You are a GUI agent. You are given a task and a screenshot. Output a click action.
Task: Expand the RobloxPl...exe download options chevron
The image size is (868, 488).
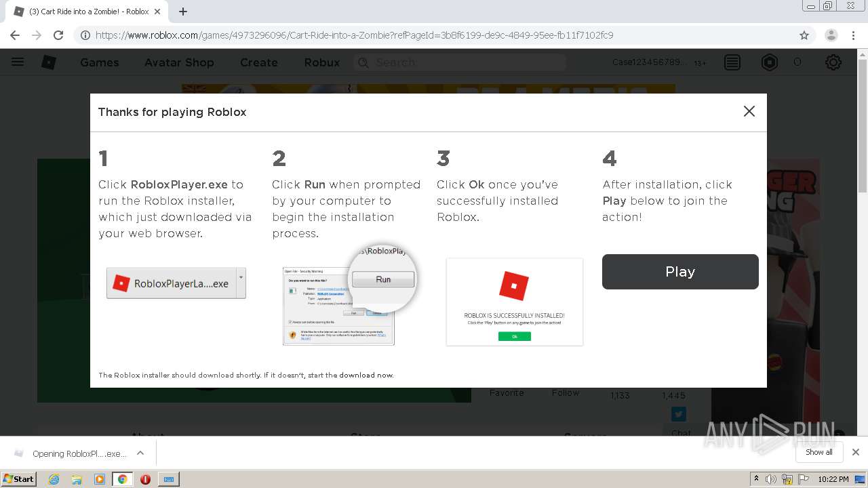[x=140, y=453]
